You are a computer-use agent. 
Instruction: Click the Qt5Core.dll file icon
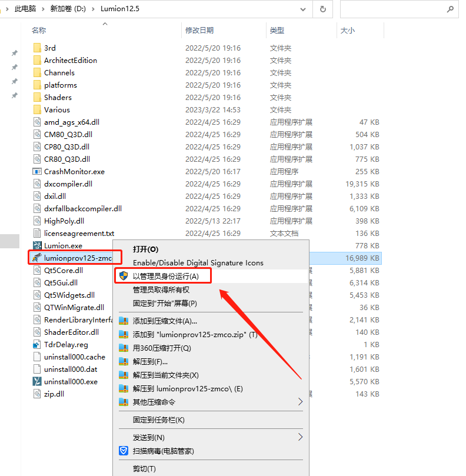tap(37, 270)
